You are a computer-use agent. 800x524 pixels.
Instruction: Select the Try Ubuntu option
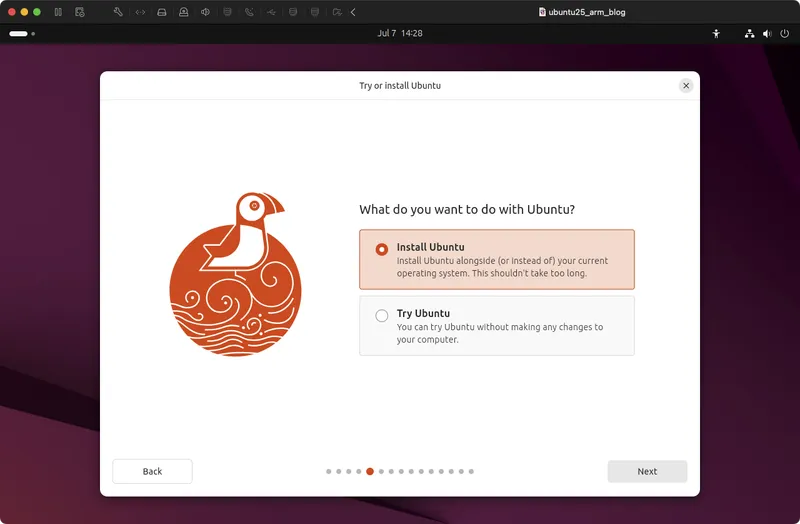coord(497,326)
